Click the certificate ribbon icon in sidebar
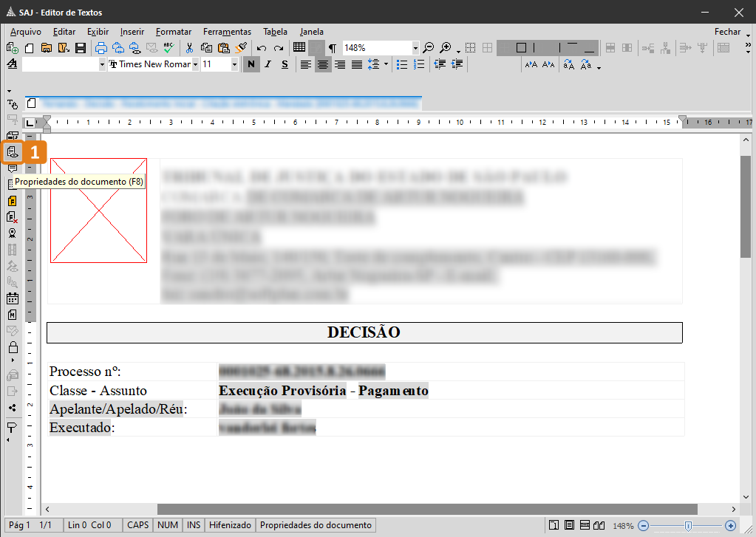The height and width of the screenshot is (537, 756). click(13, 233)
